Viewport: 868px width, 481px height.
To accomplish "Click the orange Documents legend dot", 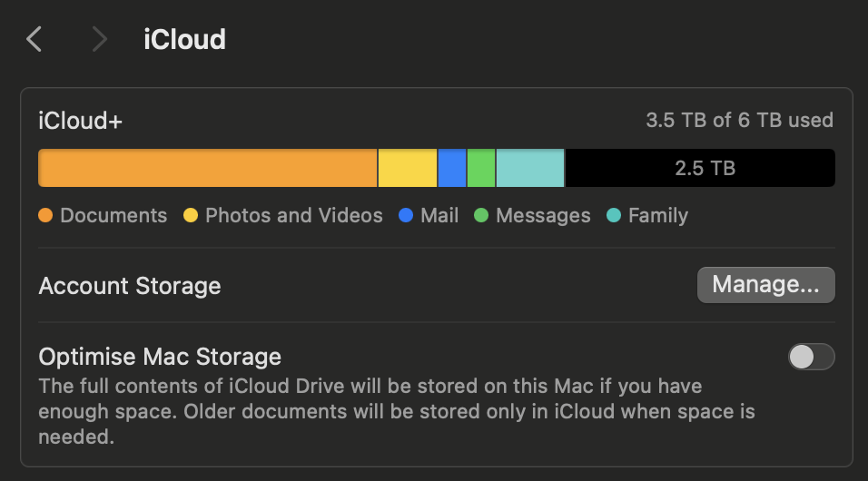I will [45, 216].
